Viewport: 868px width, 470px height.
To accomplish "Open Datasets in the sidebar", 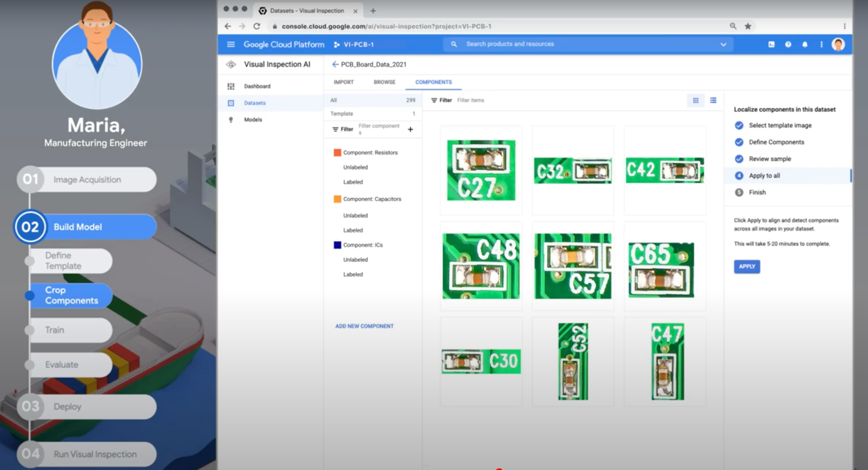I will [x=255, y=103].
